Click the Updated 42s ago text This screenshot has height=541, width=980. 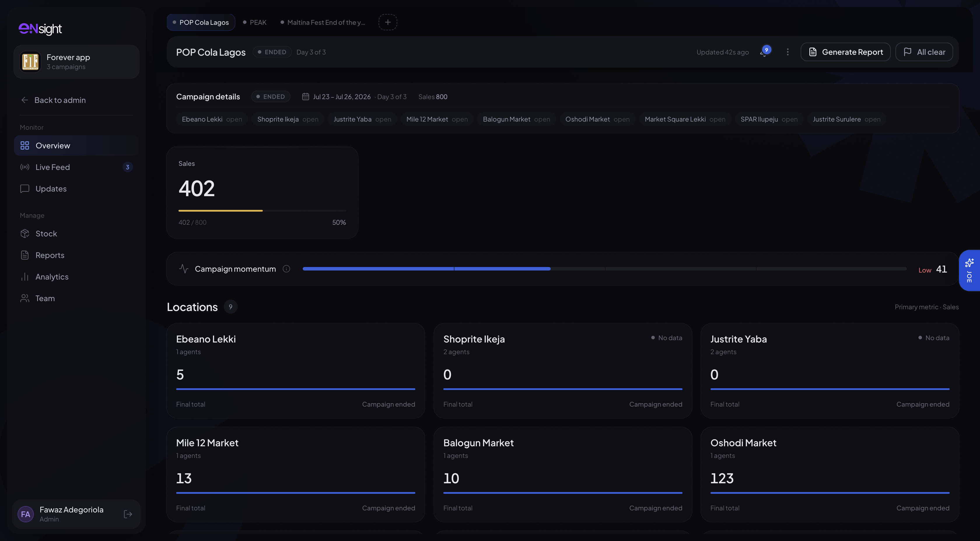pyautogui.click(x=722, y=52)
